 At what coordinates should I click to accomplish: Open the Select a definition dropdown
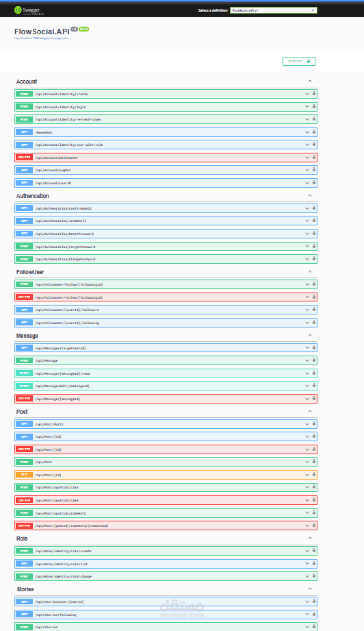(274, 10)
